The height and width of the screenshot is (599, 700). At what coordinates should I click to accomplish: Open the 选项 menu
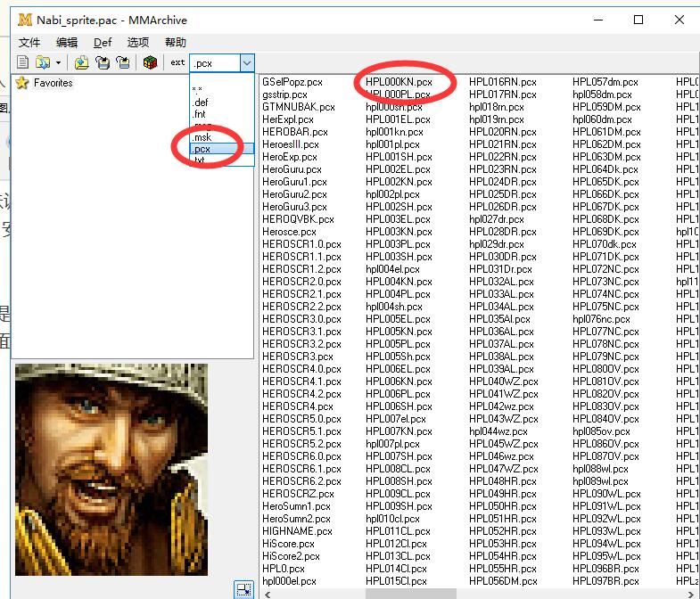(138, 43)
